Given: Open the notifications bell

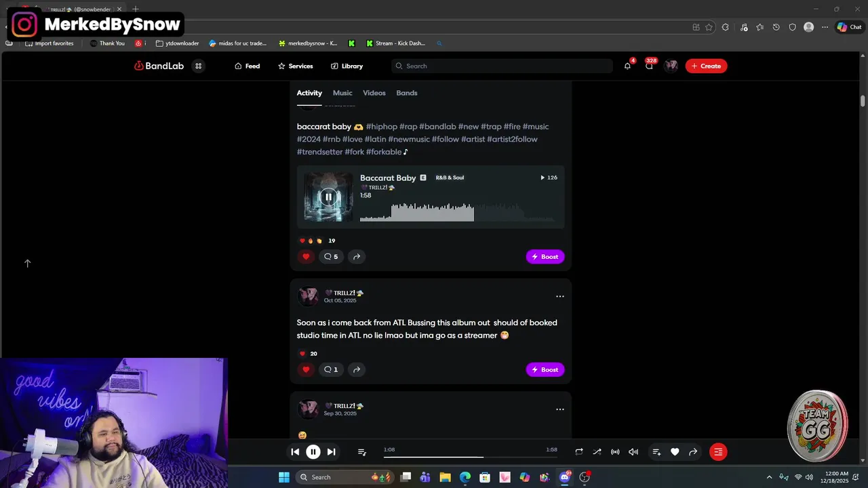Looking at the screenshot, I should click(x=628, y=66).
